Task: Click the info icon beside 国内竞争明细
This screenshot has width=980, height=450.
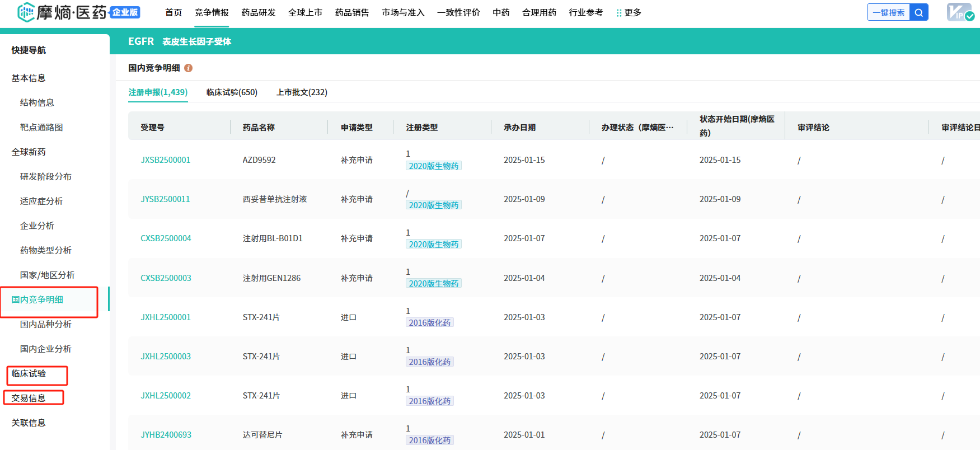Action: click(x=189, y=68)
